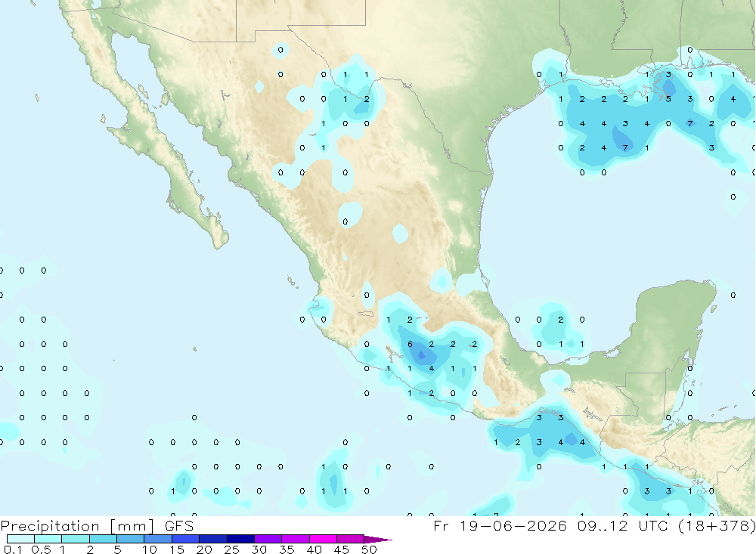Click the '50' legend scale label

(x=369, y=549)
